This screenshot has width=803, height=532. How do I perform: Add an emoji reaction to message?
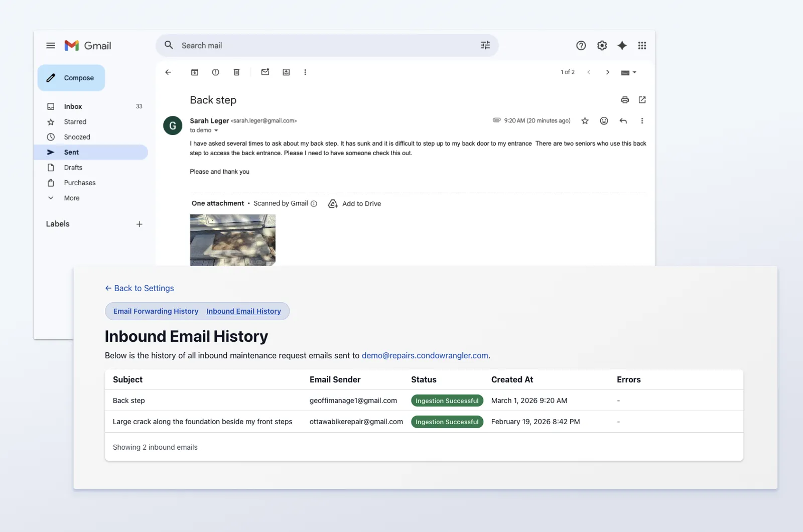pyautogui.click(x=604, y=121)
